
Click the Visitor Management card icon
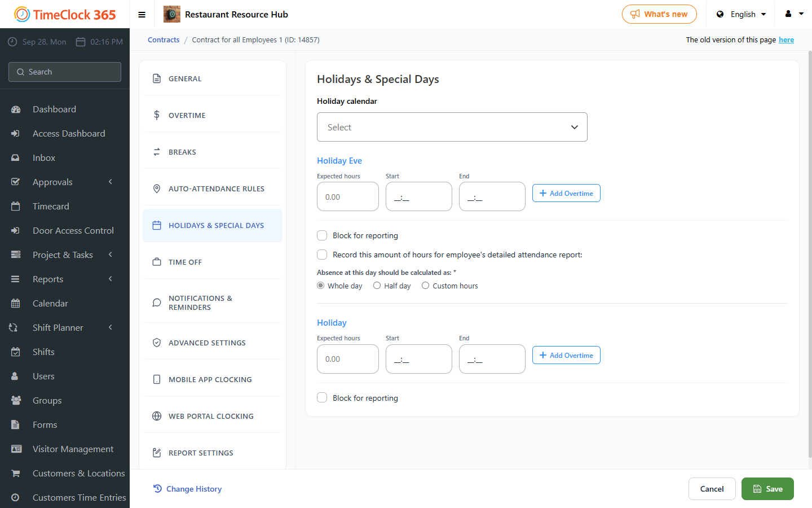point(16,449)
